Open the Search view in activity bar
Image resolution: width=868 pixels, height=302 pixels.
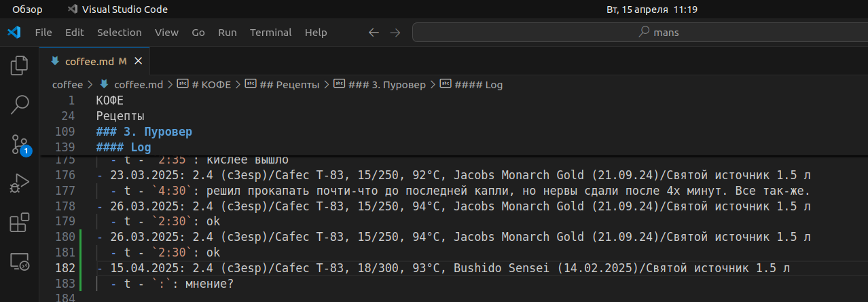tap(20, 105)
